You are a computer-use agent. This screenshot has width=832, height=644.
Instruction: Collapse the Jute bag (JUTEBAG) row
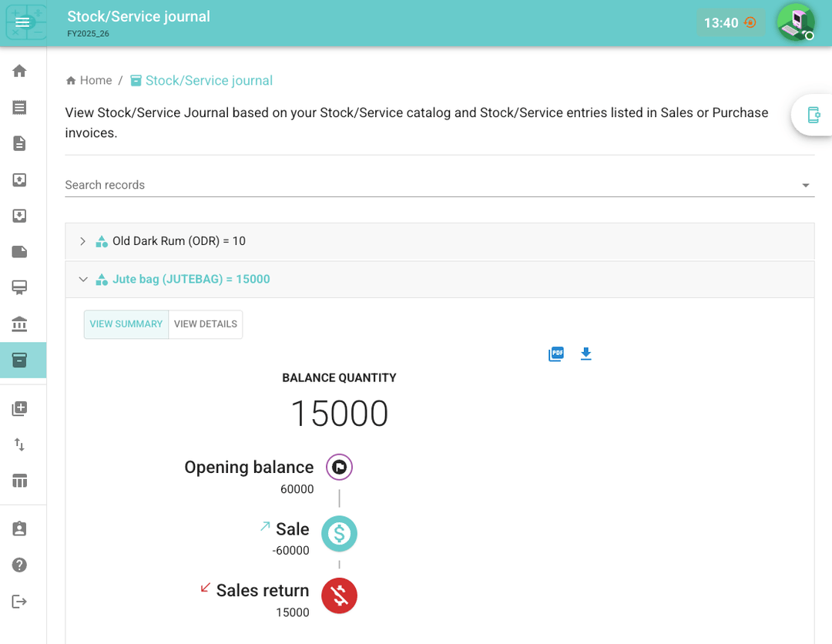(x=83, y=280)
